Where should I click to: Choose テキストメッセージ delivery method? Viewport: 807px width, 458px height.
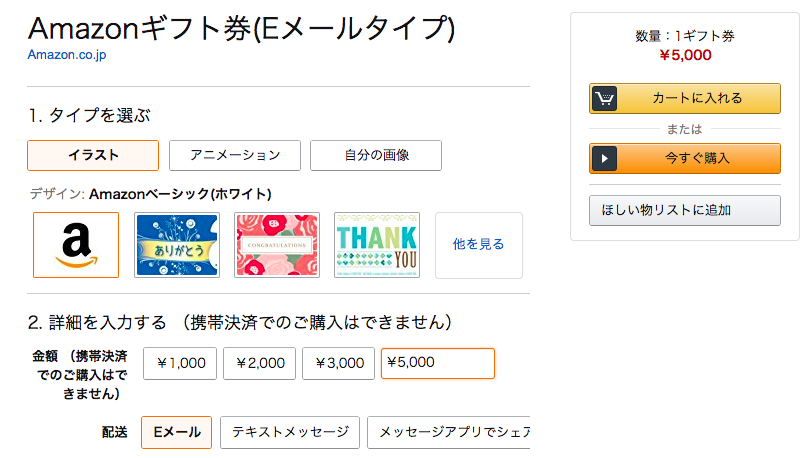pos(290,432)
